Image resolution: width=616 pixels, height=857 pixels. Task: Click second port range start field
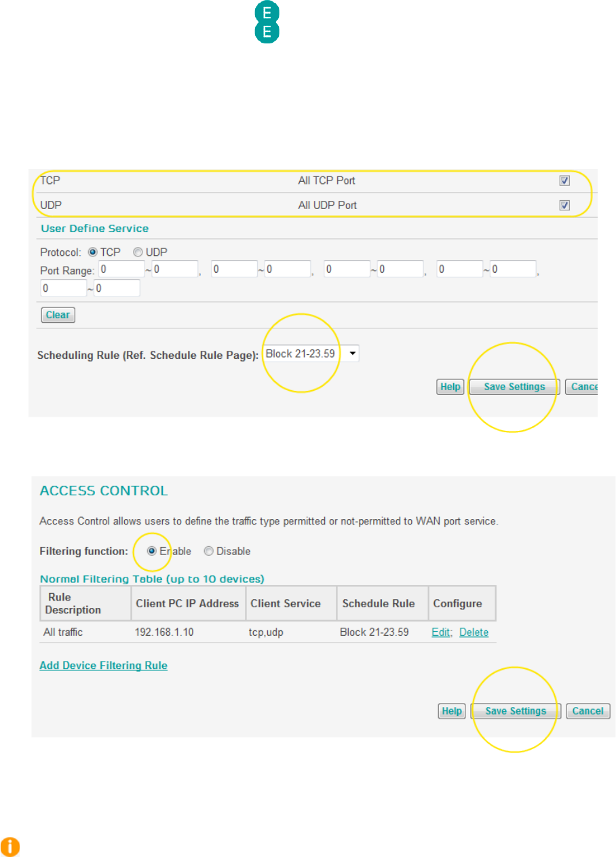(x=234, y=269)
